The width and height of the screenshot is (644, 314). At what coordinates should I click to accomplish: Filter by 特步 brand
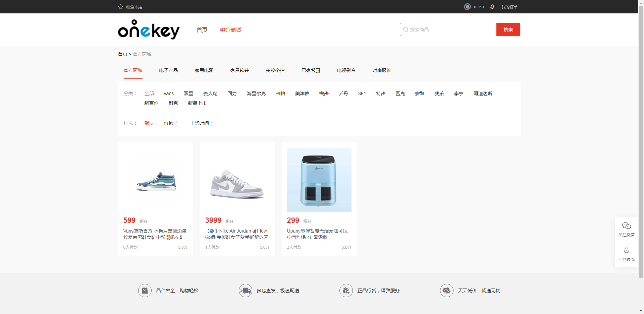[381, 93]
